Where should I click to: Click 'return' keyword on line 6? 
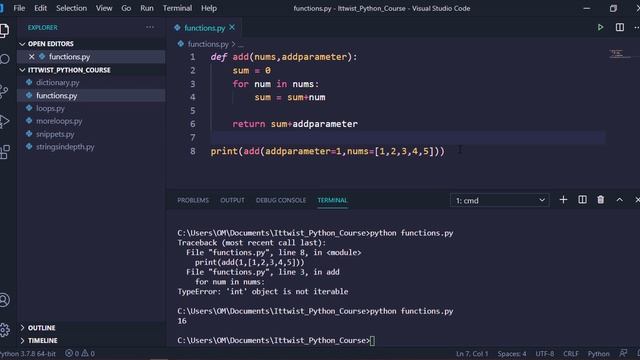click(249, 124)
